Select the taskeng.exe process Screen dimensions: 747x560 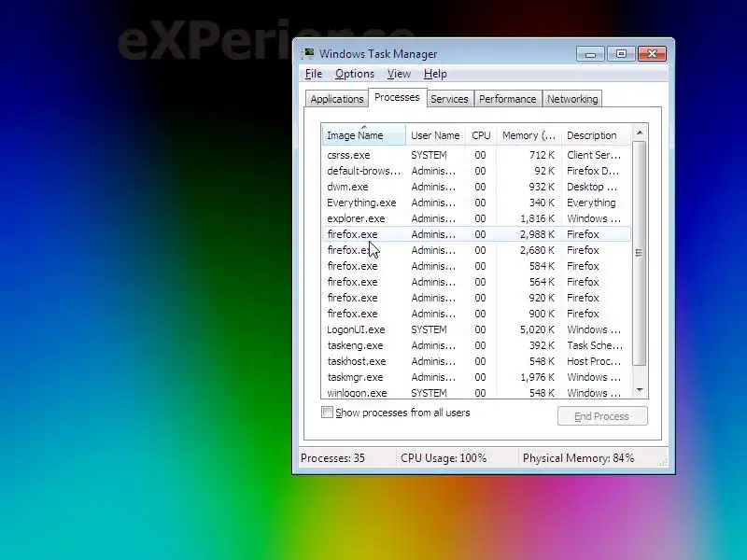pos(476,345)
